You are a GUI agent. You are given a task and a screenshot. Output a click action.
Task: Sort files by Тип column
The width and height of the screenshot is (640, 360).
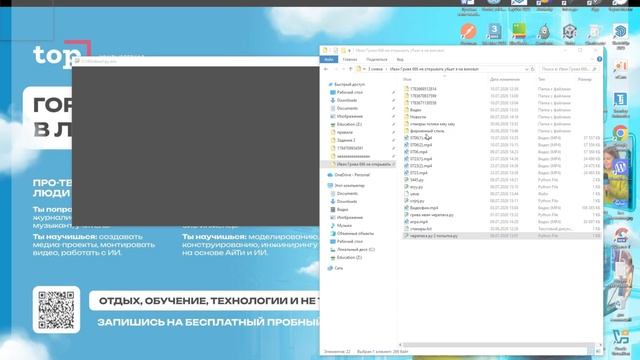point(542,79)
